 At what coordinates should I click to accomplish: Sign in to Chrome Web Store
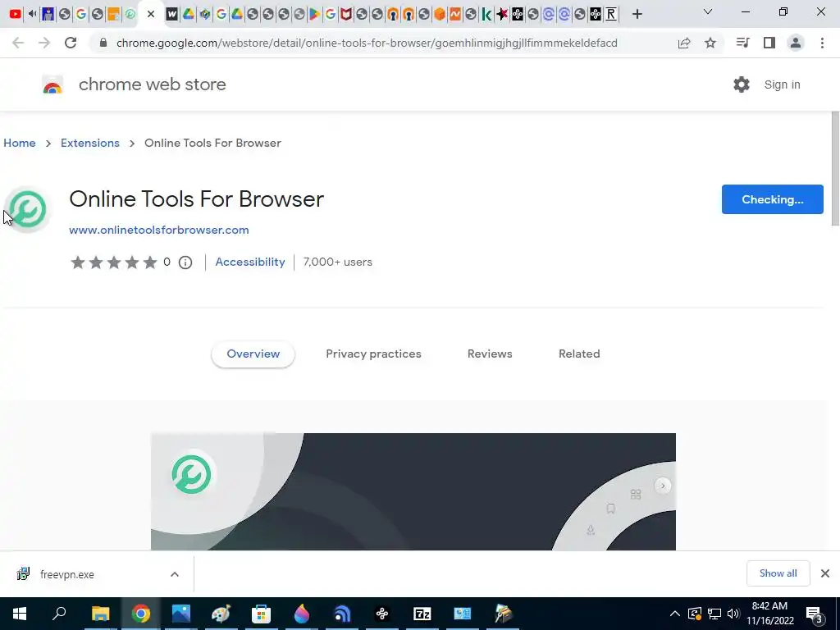coord(782,84)
